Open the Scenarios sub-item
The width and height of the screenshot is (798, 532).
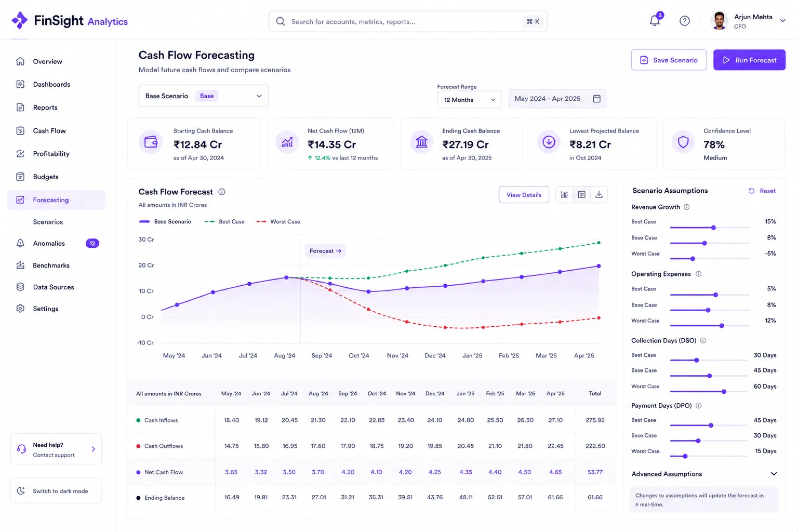tap(48, 222)
